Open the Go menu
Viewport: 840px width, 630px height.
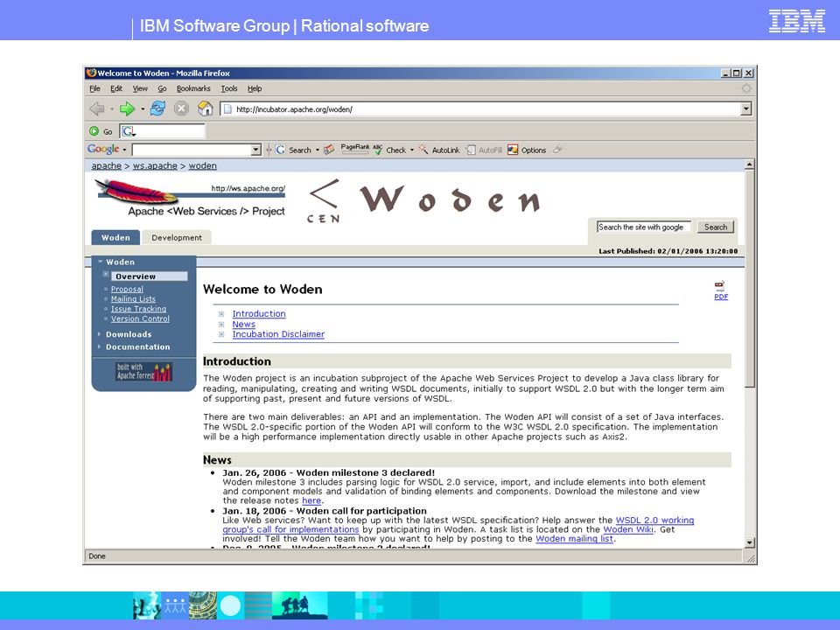[163, 88]
